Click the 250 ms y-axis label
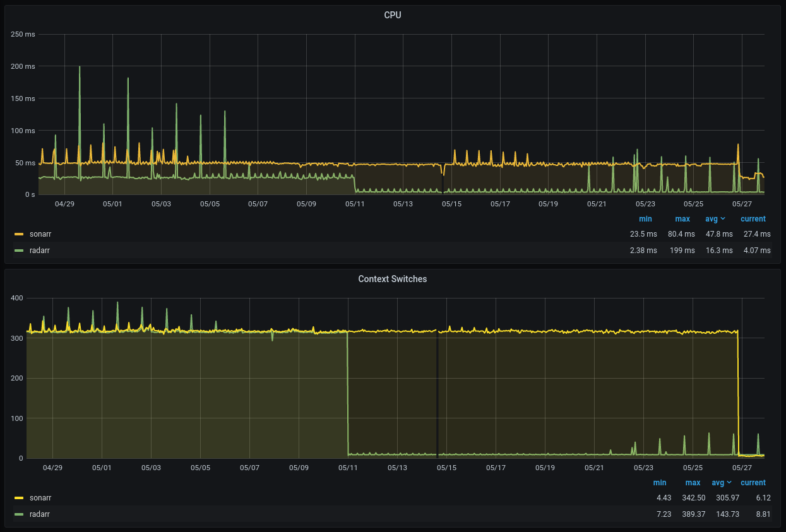The height and width of the screenshot is (532, 786). (23, 34)
